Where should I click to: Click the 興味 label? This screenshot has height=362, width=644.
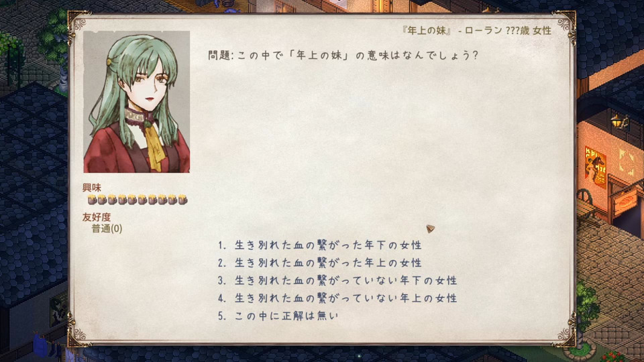[92, 188]
